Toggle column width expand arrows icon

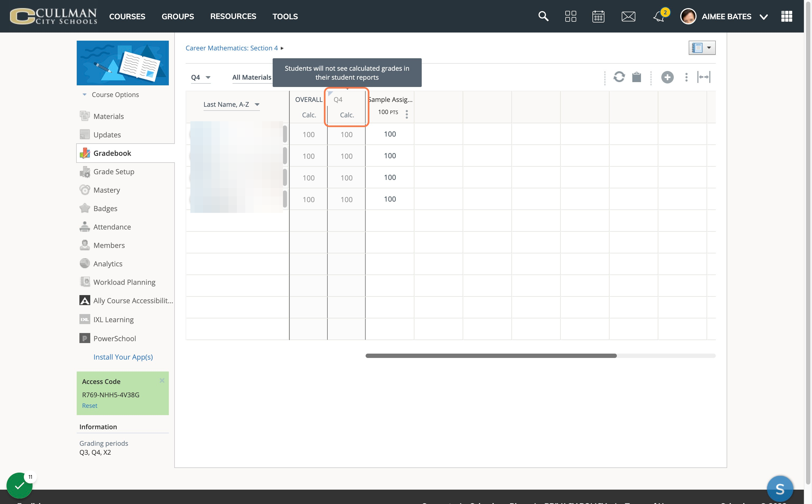[704, 77]
